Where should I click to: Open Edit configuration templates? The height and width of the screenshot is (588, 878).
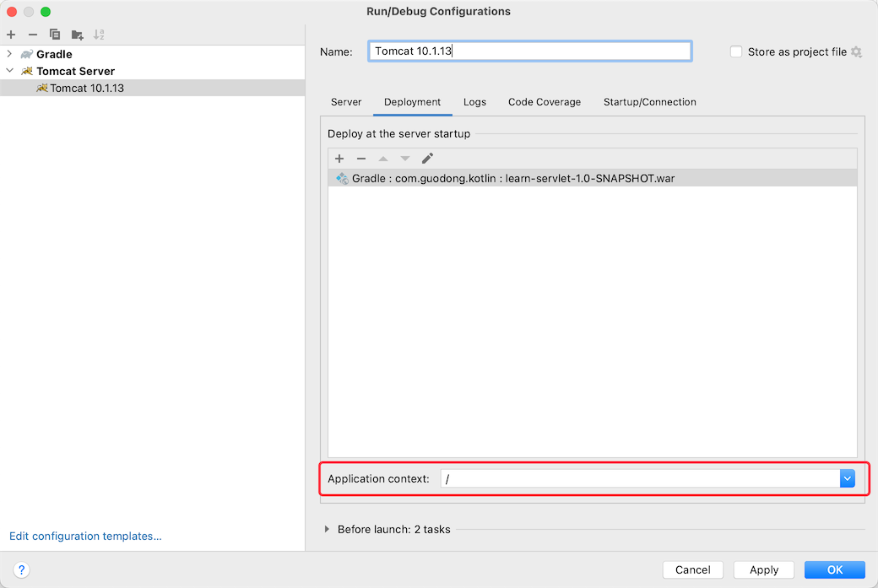pyautogui.click(x=84, y=536)
